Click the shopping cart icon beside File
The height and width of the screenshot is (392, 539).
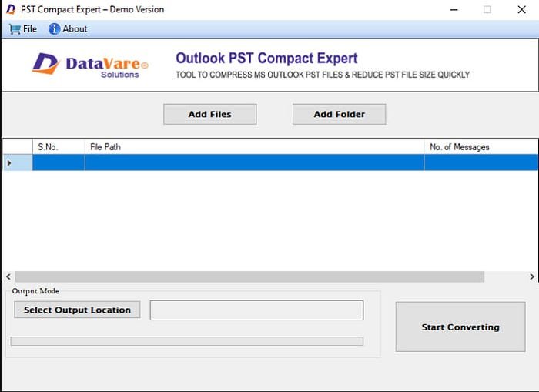(x=15, y=29)
